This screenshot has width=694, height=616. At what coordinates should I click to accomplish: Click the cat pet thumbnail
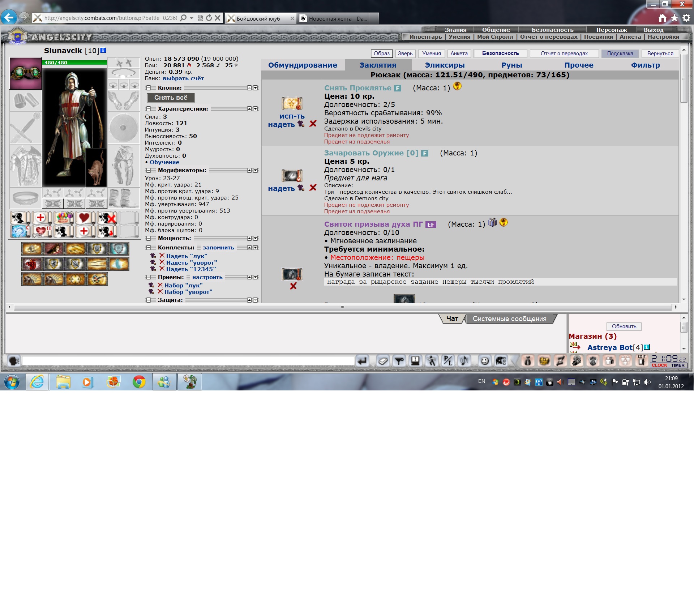pyautogui.click(x=96, y=167)
